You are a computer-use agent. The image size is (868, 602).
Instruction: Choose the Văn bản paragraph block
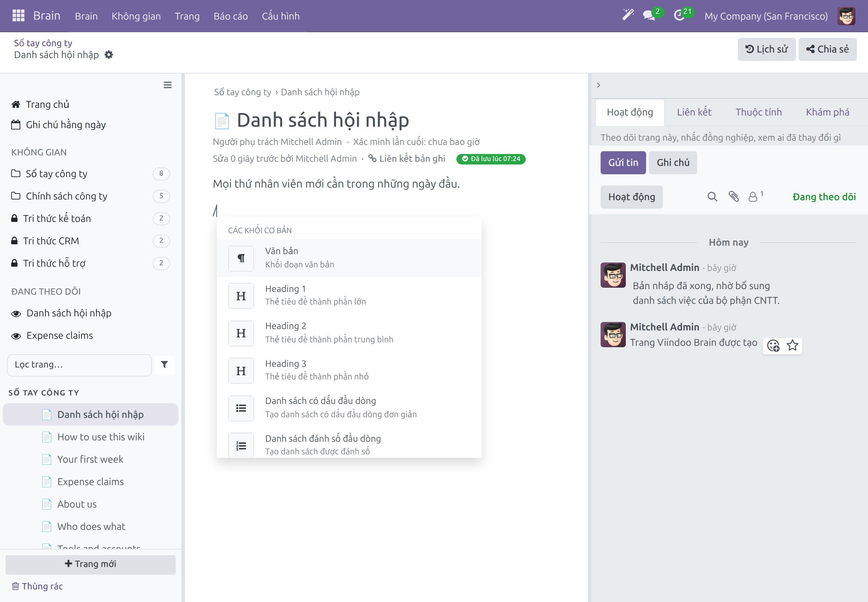(349, 258)
